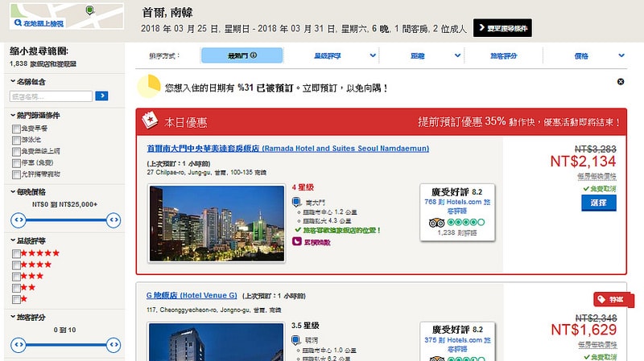Tick the 免費早餐 checkbox
The image size is (644, 361).
tap(16, 129)
